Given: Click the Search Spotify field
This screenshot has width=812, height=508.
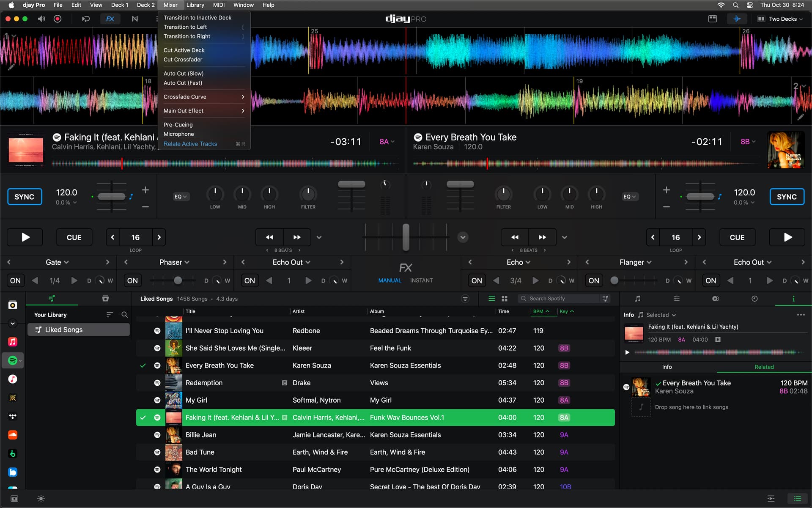Looking at the screenshot, I should click(x=559, y=299).
